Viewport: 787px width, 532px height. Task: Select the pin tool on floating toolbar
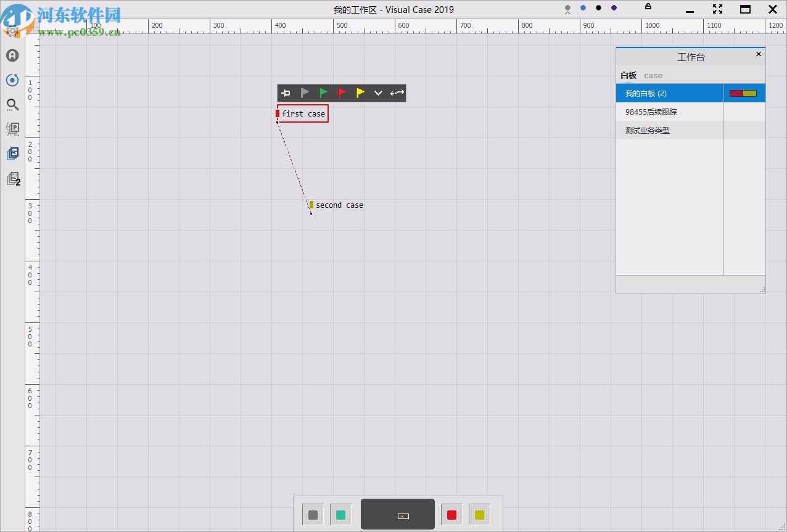click(x=286, y=93)
